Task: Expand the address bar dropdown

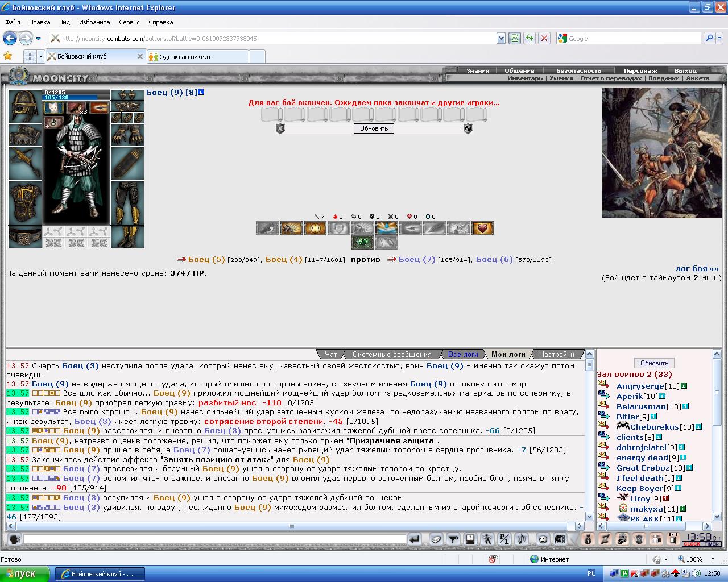Action: 501,38
